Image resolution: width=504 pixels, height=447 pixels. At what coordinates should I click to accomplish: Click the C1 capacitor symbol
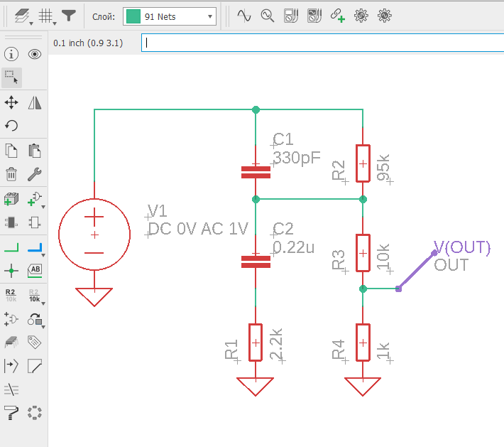coord(256,172)
